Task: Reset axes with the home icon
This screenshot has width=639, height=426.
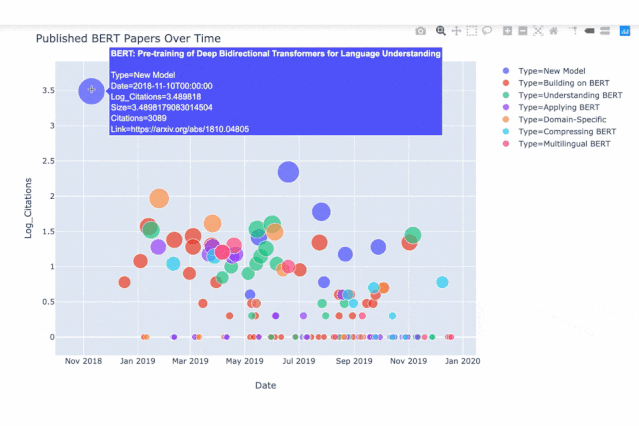Action: [x=553, y=31]
